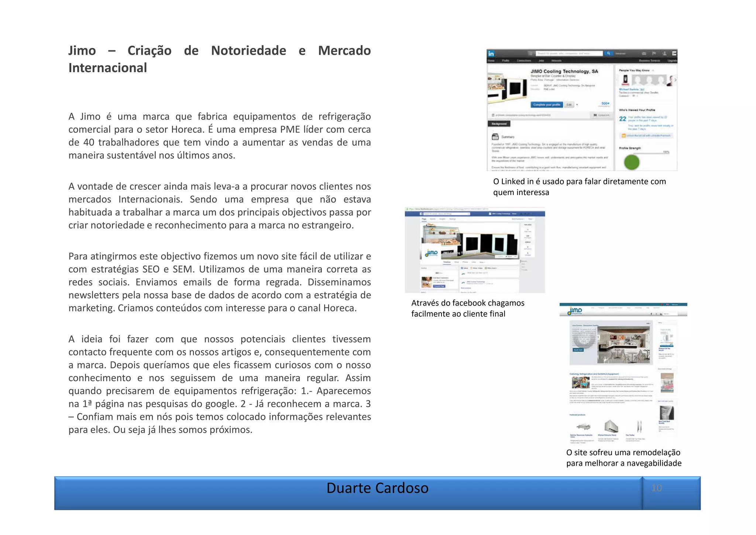This screenshot has height=535, width=756.
Task: Click the Duarte Cardoso footer text
Action: pyautogui.click(x=377, y=488)
